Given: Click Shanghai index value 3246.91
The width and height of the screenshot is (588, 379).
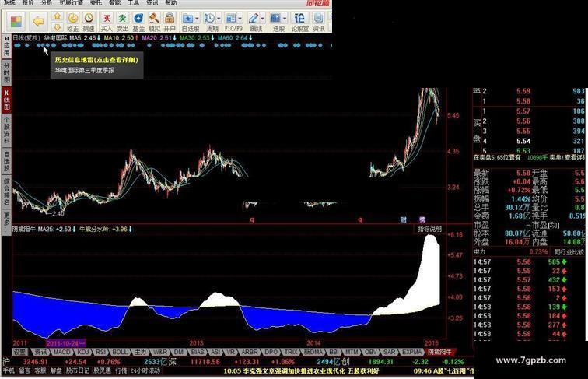Looking at the screenshot, I should [35, 362].
